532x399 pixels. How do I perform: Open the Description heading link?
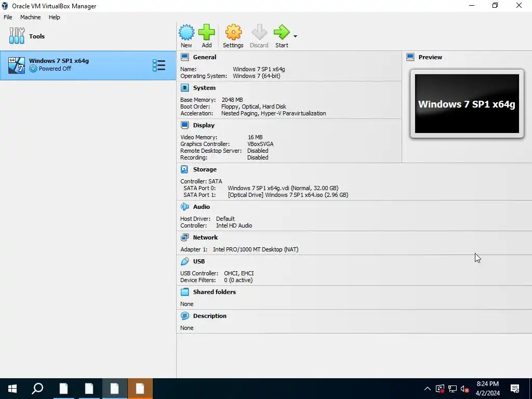(x=210, y=316)
